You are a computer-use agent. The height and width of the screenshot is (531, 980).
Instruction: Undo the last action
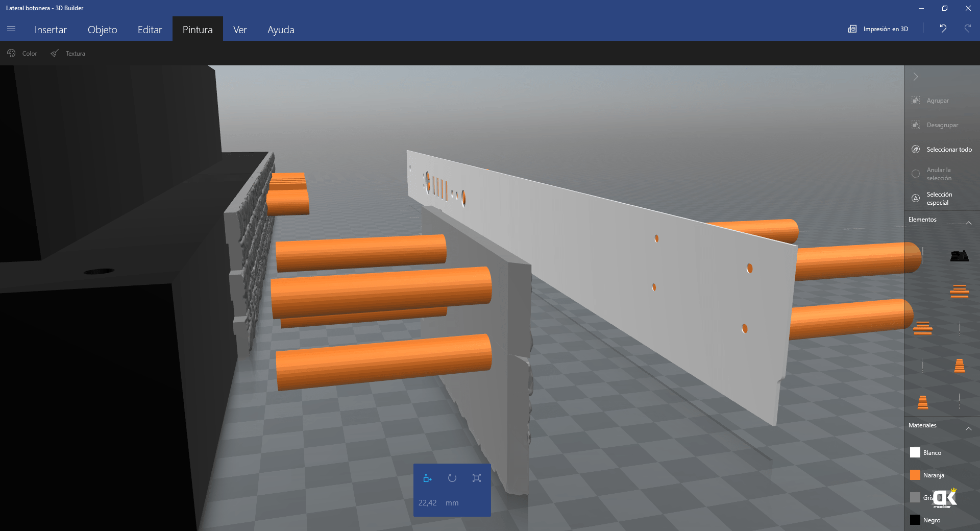point(943,29)
